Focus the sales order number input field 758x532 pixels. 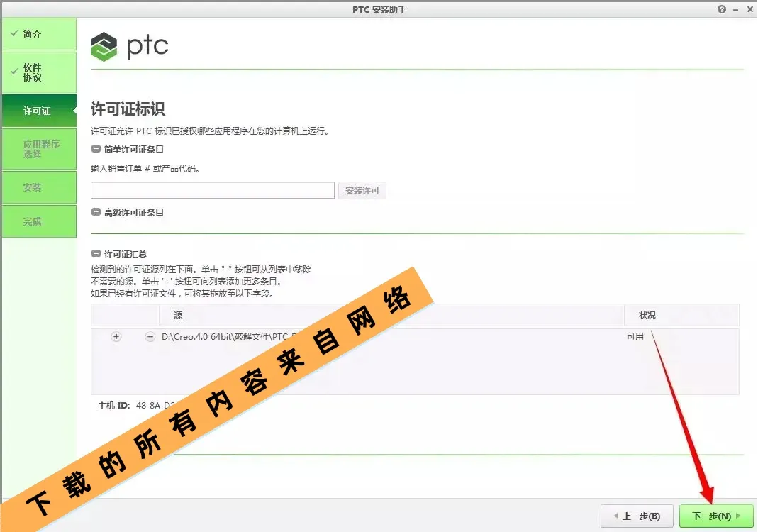coord(213,190)
